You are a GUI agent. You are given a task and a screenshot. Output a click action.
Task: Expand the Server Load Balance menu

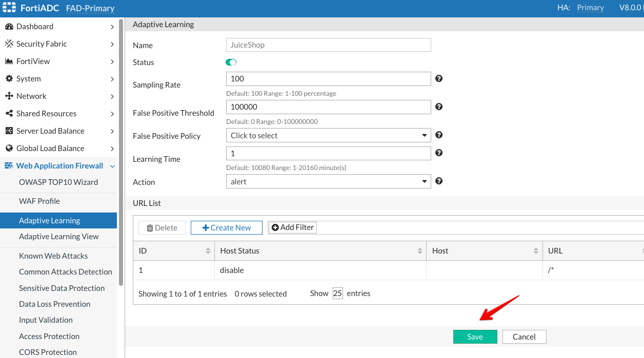coord(112,131)
